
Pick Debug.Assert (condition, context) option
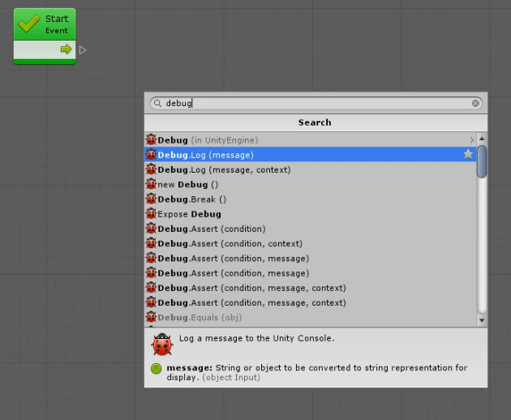coord(230,243)
